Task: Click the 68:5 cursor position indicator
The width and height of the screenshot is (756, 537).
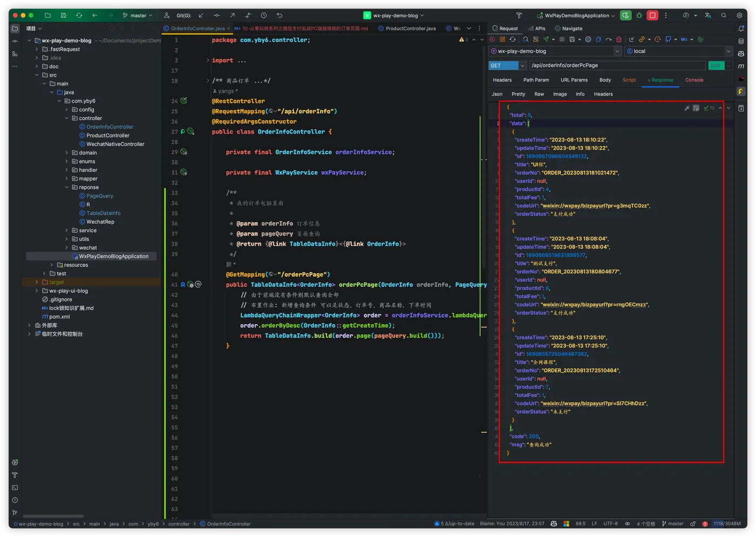Action: [x=580, y=524]
